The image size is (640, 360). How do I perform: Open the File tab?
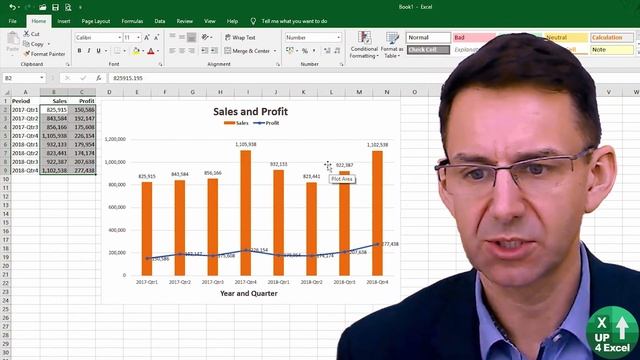(x=13, y=21)
